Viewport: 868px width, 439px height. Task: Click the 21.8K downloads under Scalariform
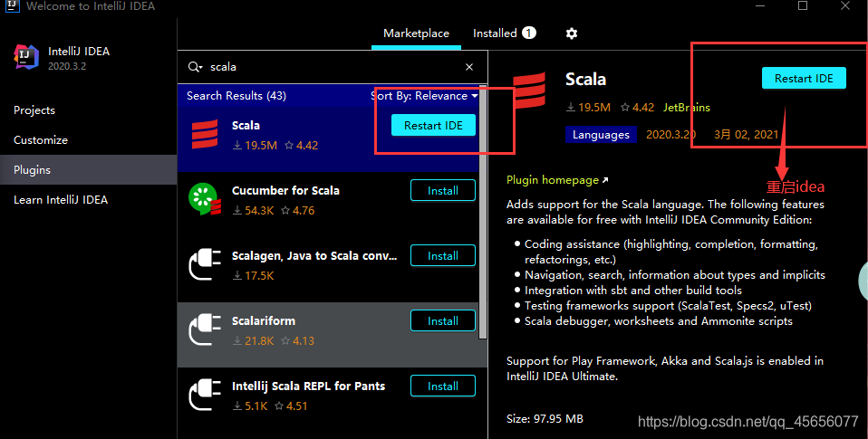click(x=253, y=340)
